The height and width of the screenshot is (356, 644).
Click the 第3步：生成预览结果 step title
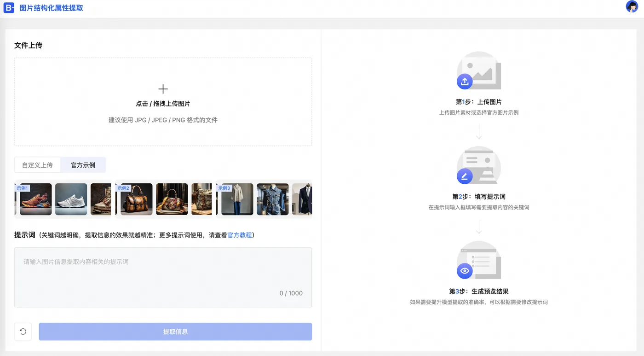tap(479, 292)
